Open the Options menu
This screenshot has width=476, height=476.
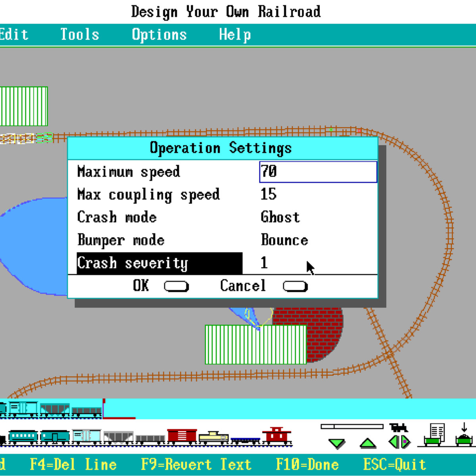(159, 35)
